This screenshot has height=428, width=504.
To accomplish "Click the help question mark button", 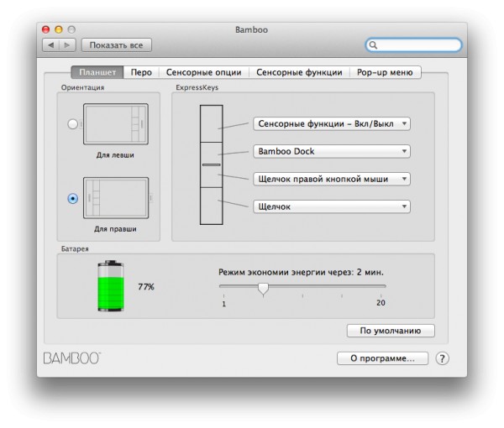I will tap(443, 358).
